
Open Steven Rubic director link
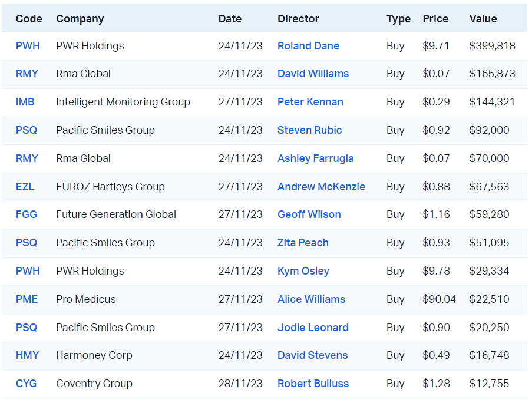pos(309,130)
